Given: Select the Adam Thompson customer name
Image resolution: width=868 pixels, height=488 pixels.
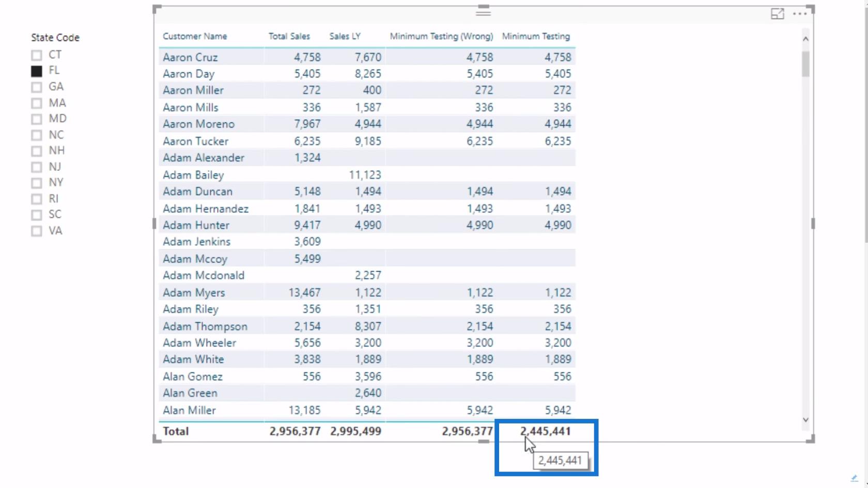Looking at the screenshot, I should point(205,326).
